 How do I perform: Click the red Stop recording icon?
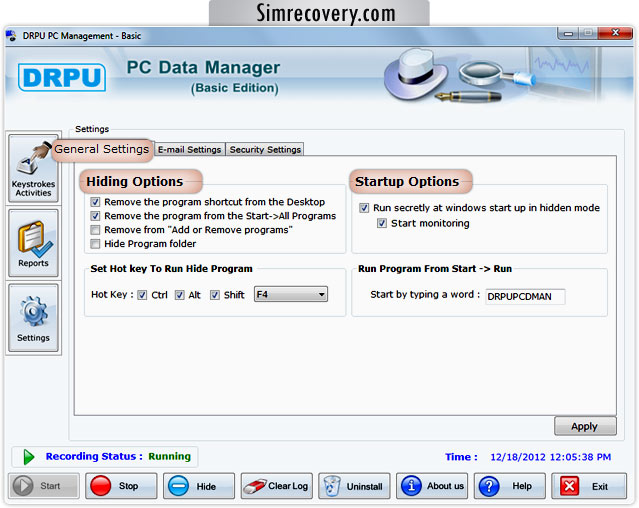[100, 486]
